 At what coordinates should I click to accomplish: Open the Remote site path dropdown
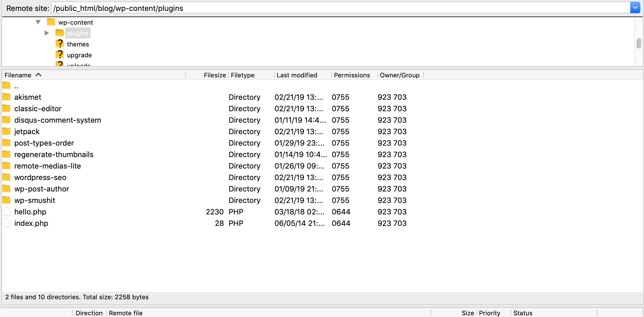[635, 8]
